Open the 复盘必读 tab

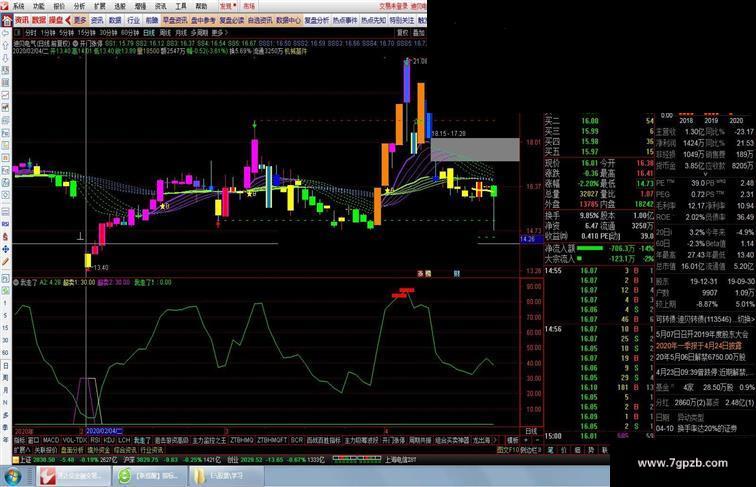(x=231, y=20)
